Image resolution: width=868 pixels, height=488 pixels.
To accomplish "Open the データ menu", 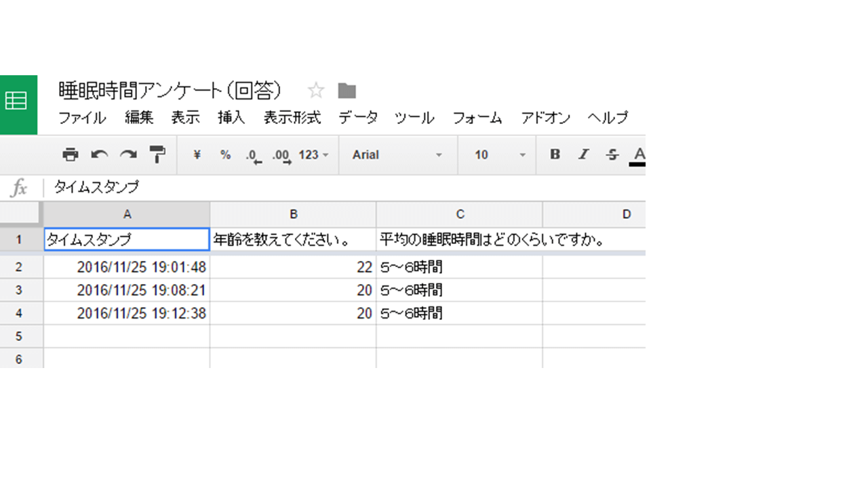I will (x=358, y=118).
